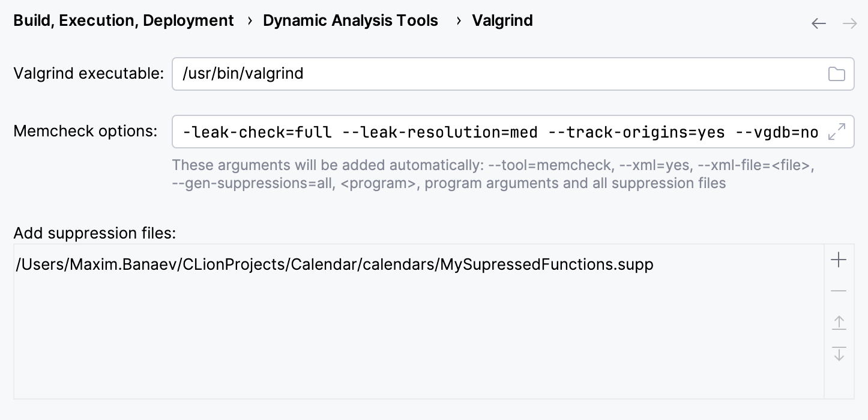Image resolution: width=868 pixels, height=420 pixels.
Task: Click into the Memcheck options text field
Action: point(498,132)
